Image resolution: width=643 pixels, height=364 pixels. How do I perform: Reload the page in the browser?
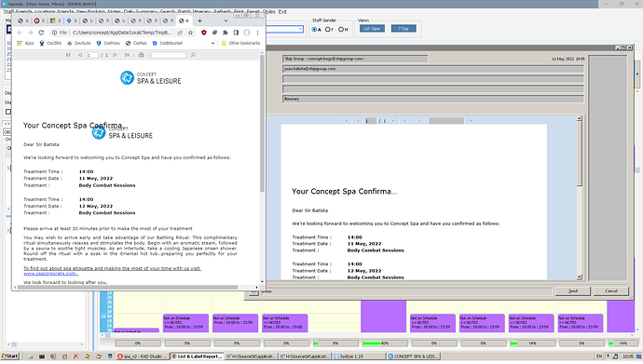coord(41,33)
